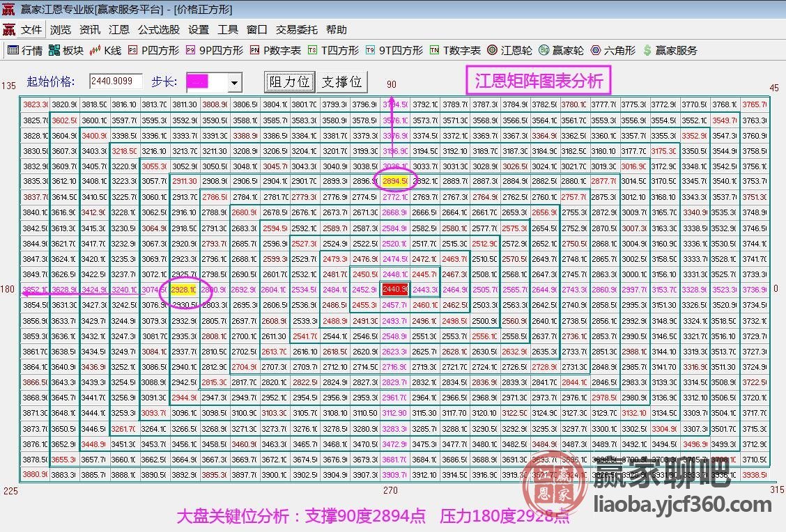Viewport: 786px width, 532px height.
Task: Select the cell showing 3112.90
Action: click(x=395, y=413)
